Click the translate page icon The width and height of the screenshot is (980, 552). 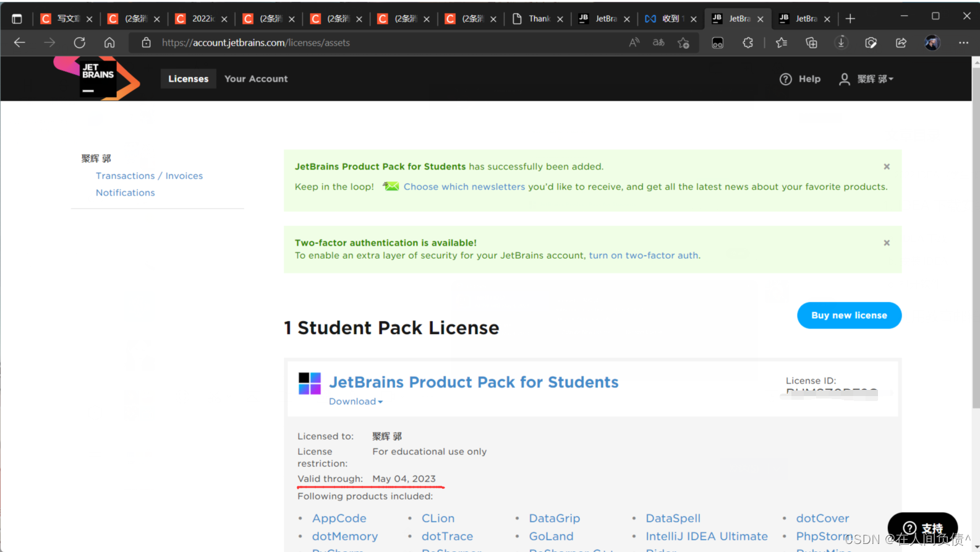658,43
